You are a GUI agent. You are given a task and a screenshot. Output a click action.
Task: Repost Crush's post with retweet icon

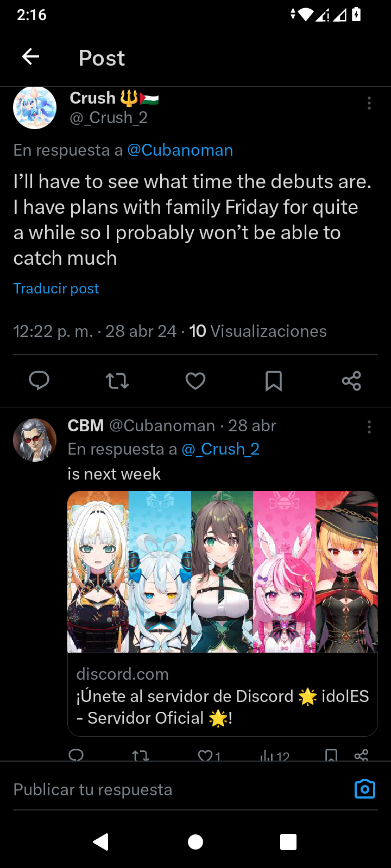coord(117,381)
